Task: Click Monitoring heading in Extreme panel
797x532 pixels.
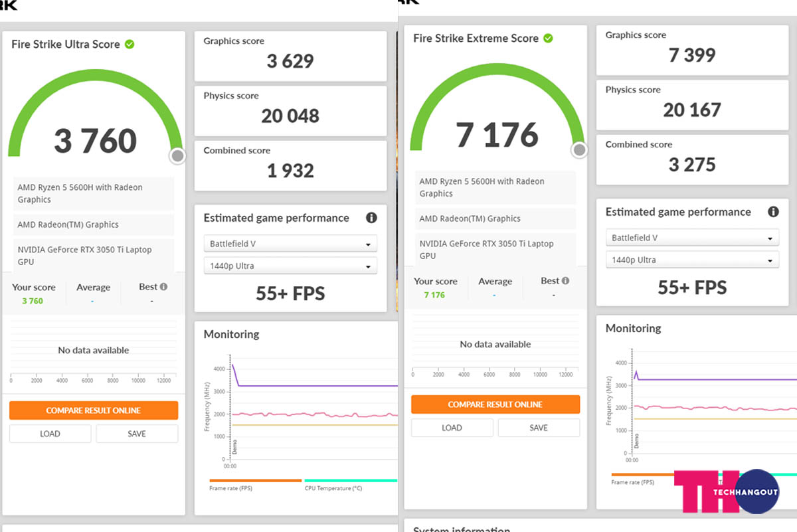Action: coord(633,328)
